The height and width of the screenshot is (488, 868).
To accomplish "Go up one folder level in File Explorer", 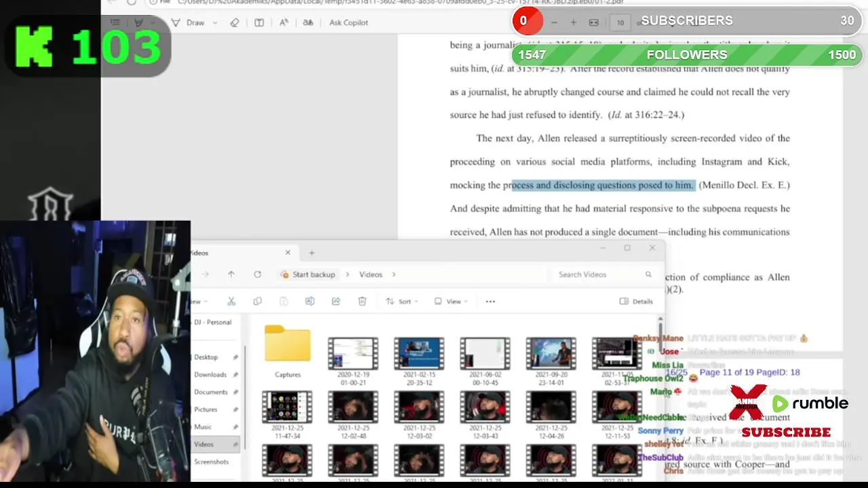I will click(231, 274).
